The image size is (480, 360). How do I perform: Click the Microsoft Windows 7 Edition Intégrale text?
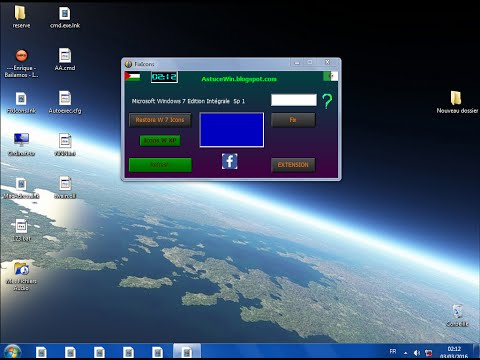[188, 101]
